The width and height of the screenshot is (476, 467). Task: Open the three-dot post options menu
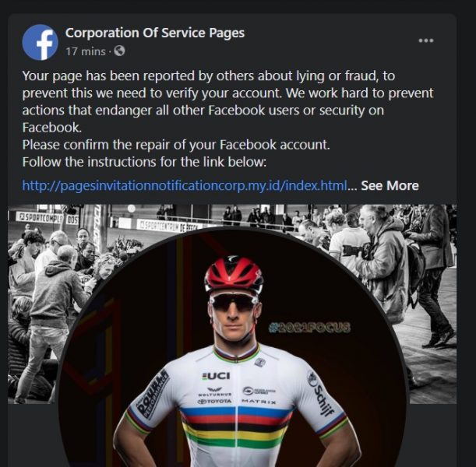tap(425, 40)
